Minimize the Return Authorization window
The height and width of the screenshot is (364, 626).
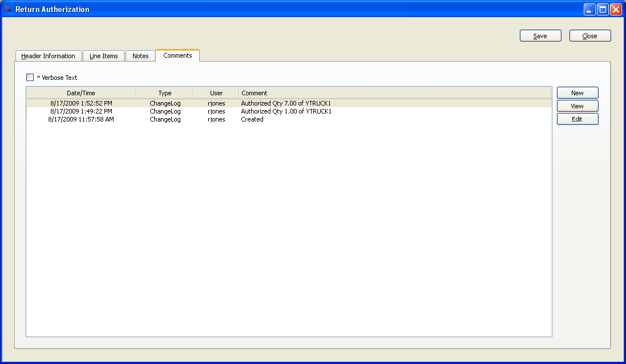click(589, 9)
